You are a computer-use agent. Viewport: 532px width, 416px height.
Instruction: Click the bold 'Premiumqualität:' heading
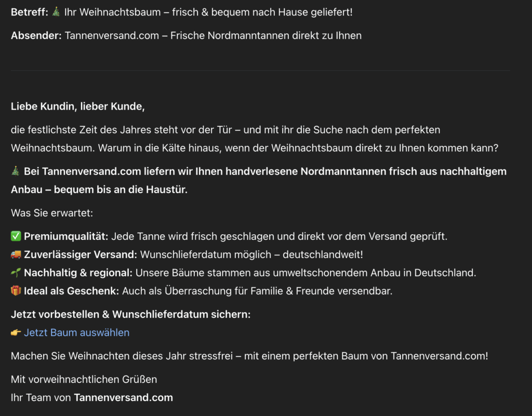pos(66,236)
